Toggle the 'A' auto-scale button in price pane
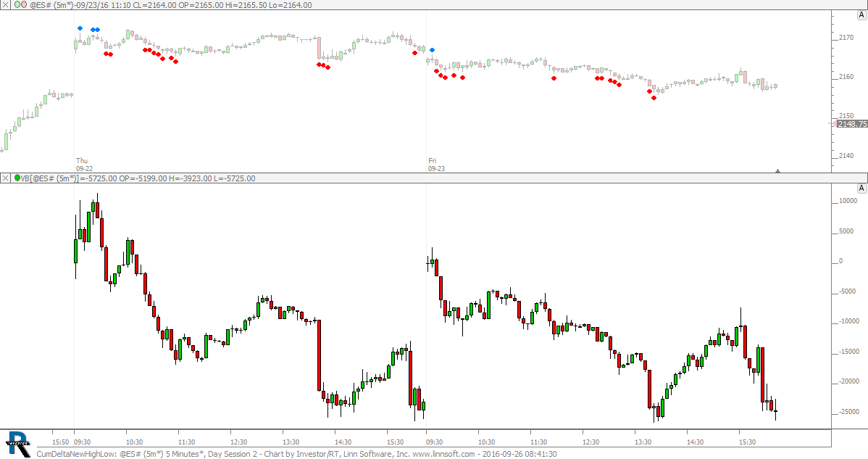Screen dimensions: 868x459 [x=861, y=16]
